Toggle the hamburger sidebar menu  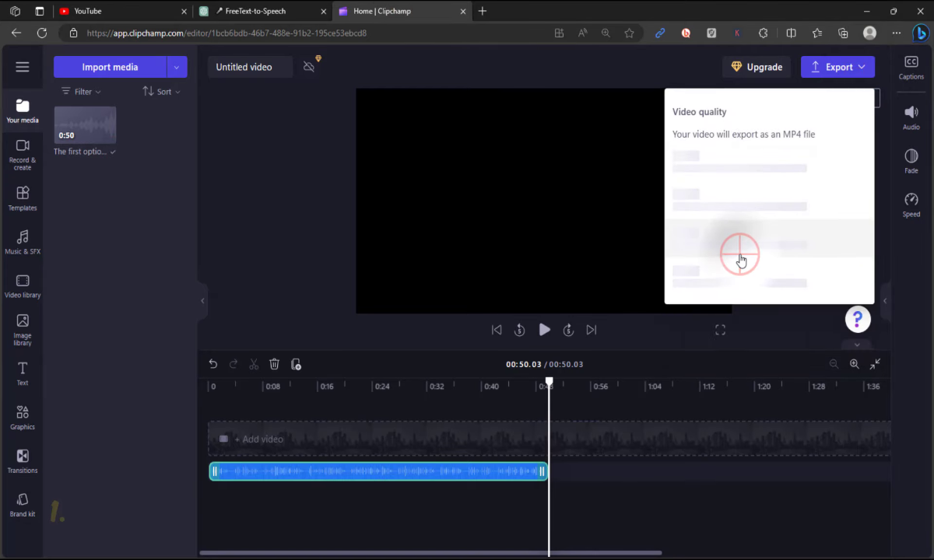coord(23,67)
